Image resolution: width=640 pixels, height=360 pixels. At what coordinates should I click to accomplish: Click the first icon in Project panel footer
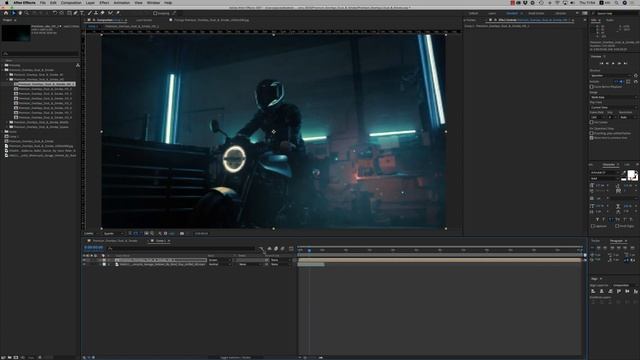coord(3,357)
